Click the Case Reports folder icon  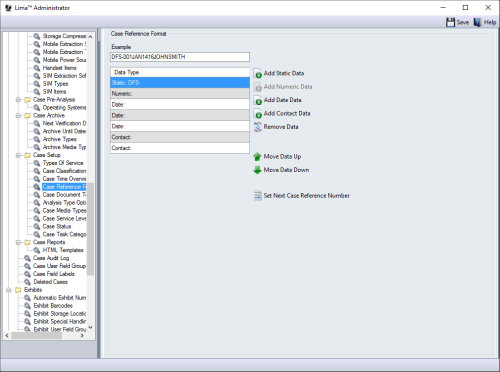tap(28, 242)
